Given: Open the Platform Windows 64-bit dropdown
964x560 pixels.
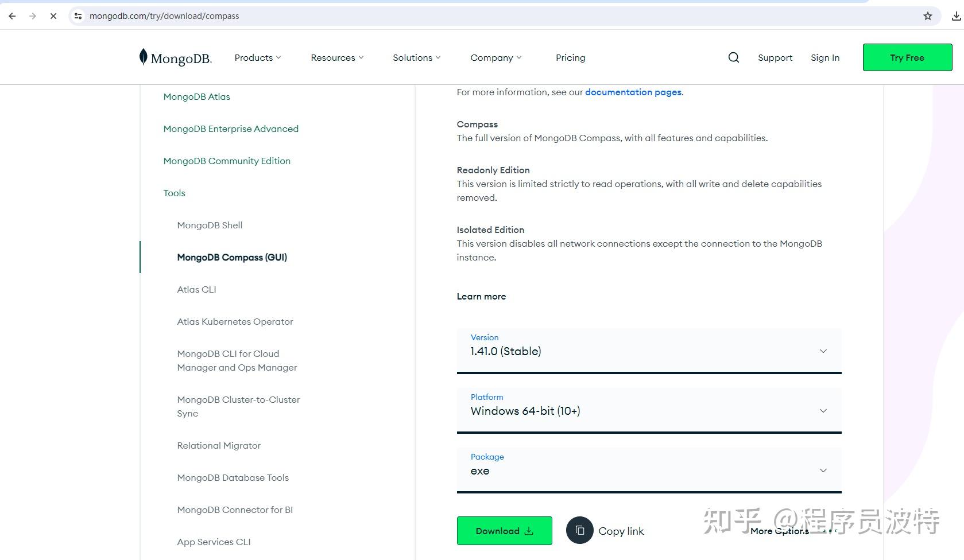Looking at the screenshot, I should coord(649,410).
